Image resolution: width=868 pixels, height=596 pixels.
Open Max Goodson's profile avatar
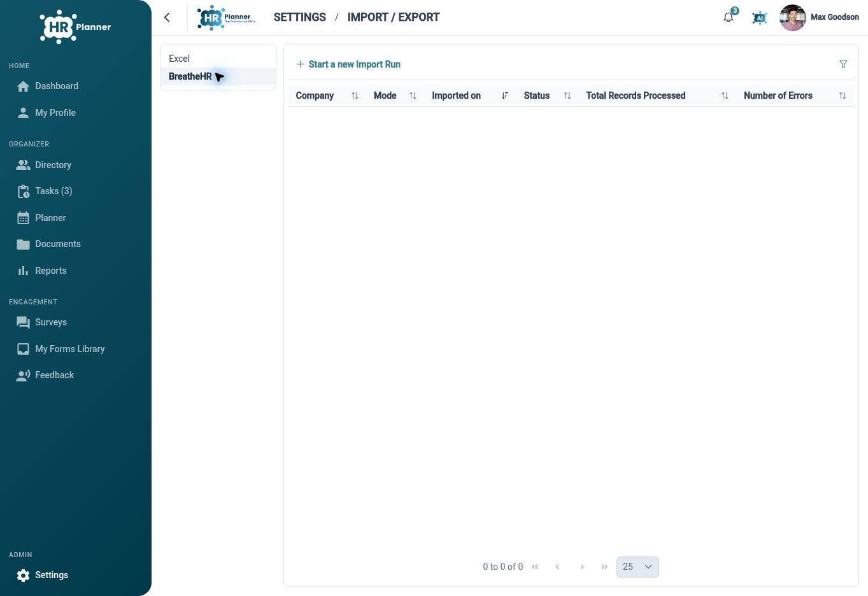[793, 18]
